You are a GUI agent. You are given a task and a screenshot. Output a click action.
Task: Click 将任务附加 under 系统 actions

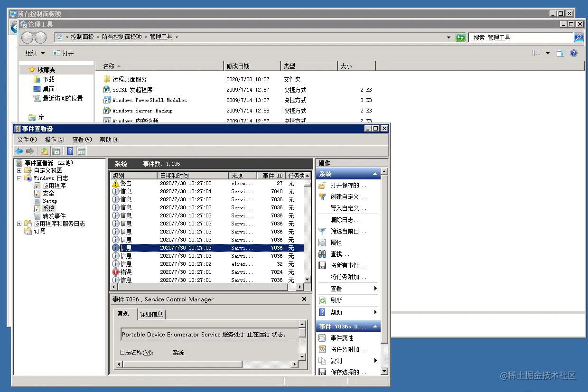click(x=348, y=277)
